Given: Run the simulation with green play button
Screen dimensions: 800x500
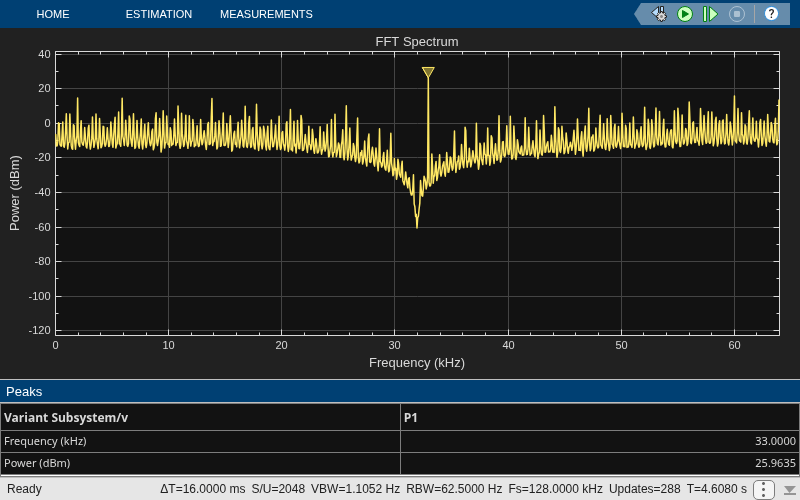Looking at the screenshot, I should click(x=685, y=14).
